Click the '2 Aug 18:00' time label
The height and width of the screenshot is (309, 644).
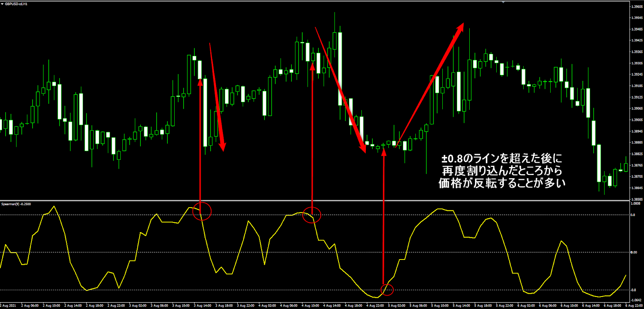click(95, 306)
